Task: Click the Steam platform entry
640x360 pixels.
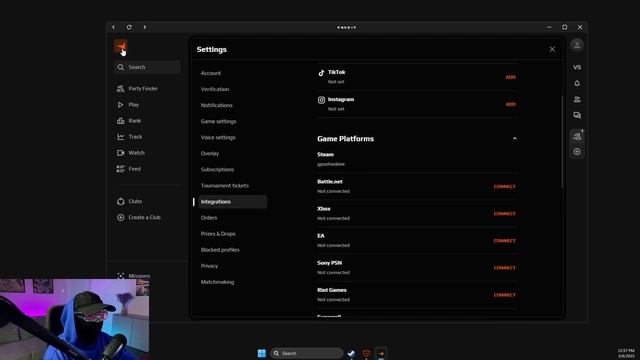Action: pyautogui.click(x=418, y=159)
